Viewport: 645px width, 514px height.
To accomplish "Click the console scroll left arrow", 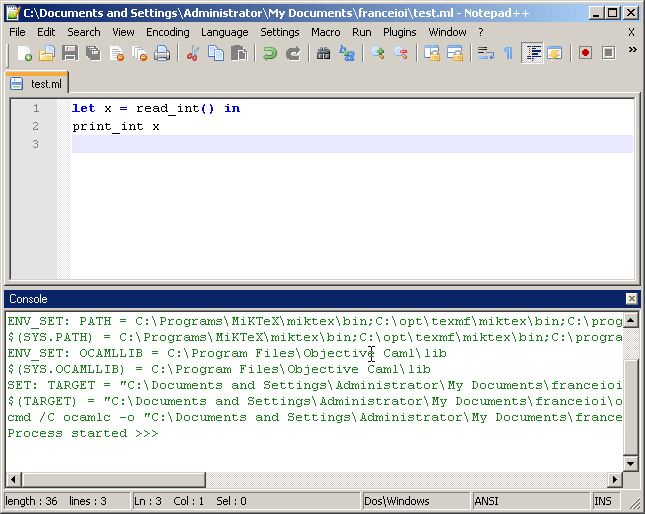I will [x=13, y=479].
